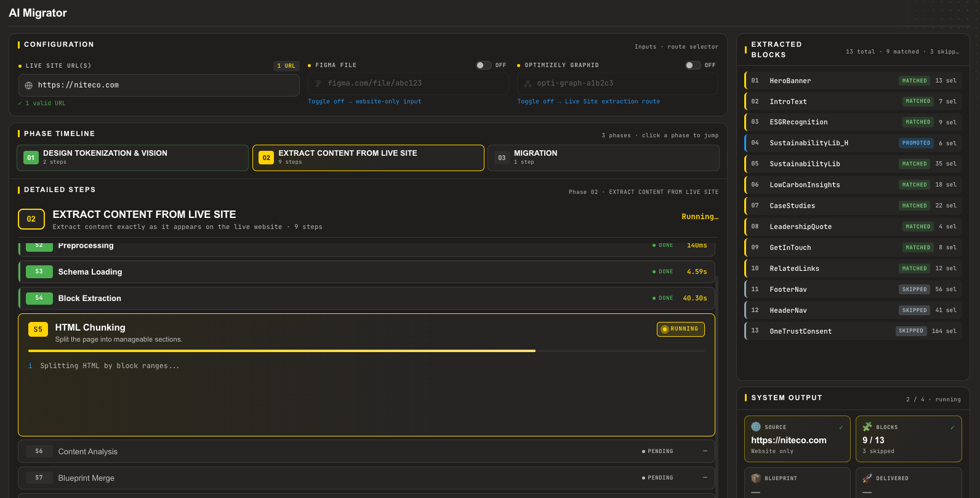Image resolution: width=980 pixels, height=498 pixels.
Task: Click the 40.30s duration on Block Extraction
Action: [695, 298]
